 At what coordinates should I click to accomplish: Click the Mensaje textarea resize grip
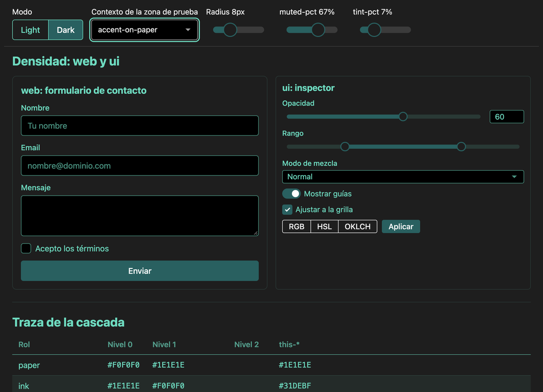(255, 233)
